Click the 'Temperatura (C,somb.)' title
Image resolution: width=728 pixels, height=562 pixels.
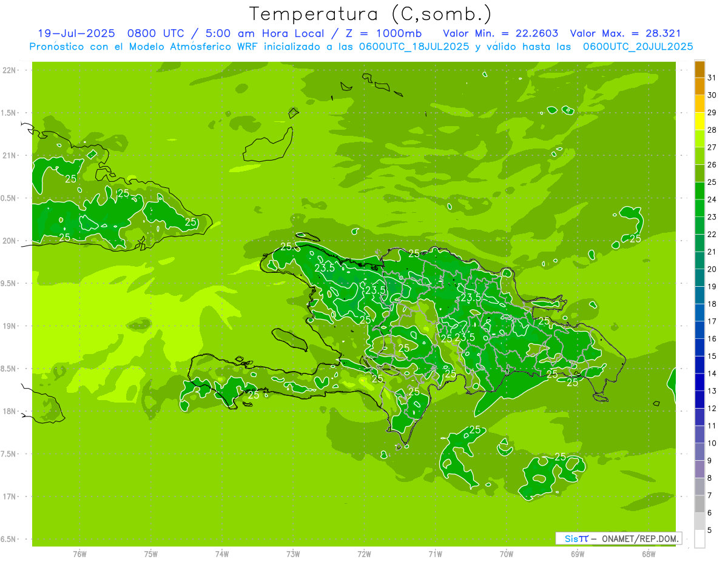[x=370, y=14]
